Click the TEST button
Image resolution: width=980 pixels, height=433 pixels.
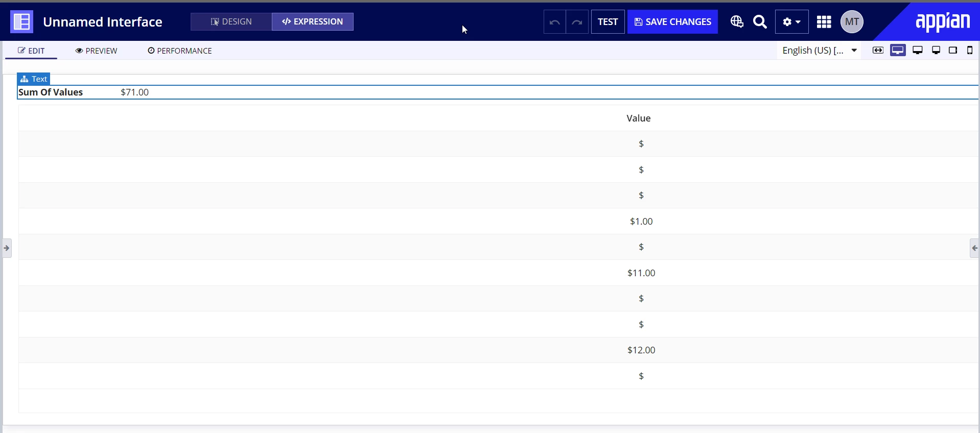[x=608, y=22]
